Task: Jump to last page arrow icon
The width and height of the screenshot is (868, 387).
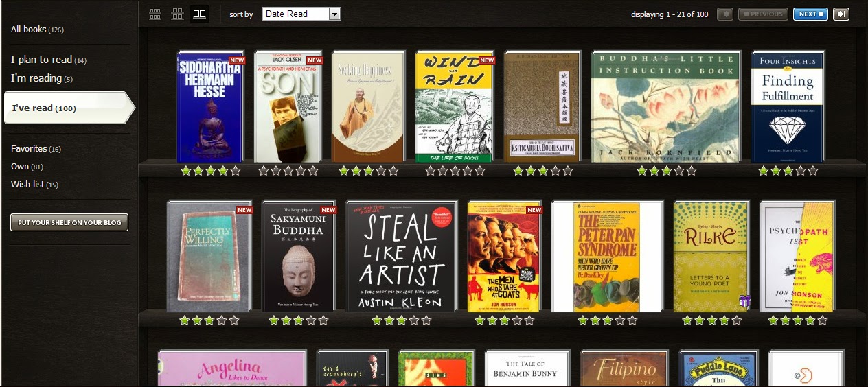Action: tap(841, 14)
